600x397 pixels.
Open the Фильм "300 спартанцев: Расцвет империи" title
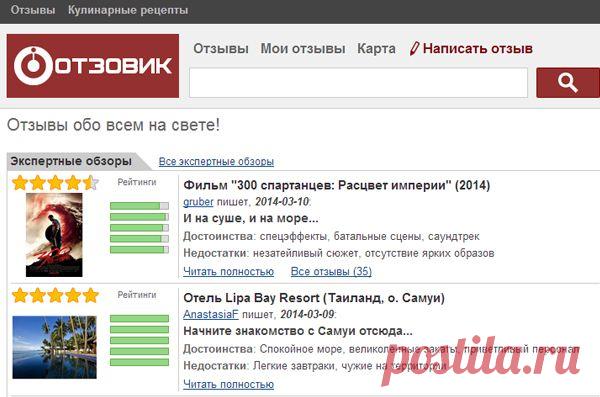[x=337, y=185]
